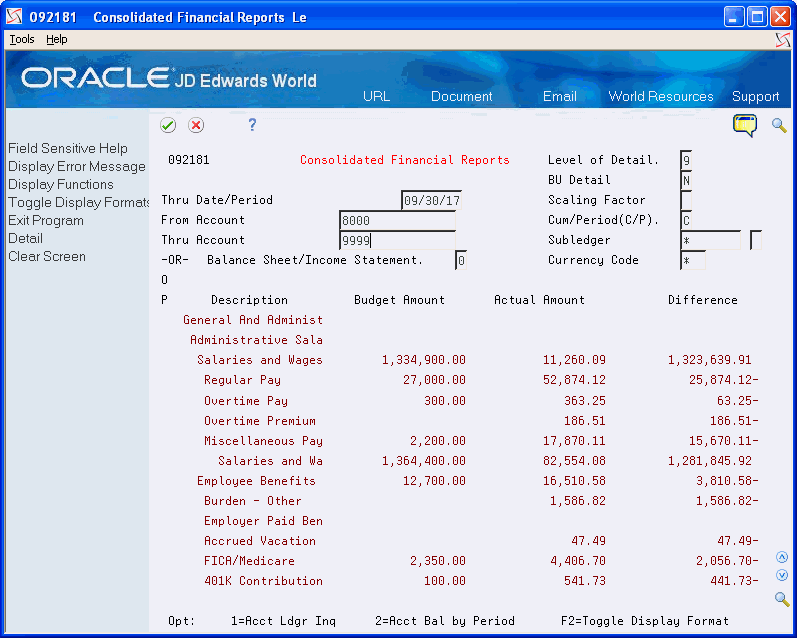Maximize the Consolidated Financial Reports window

[757, 17]
